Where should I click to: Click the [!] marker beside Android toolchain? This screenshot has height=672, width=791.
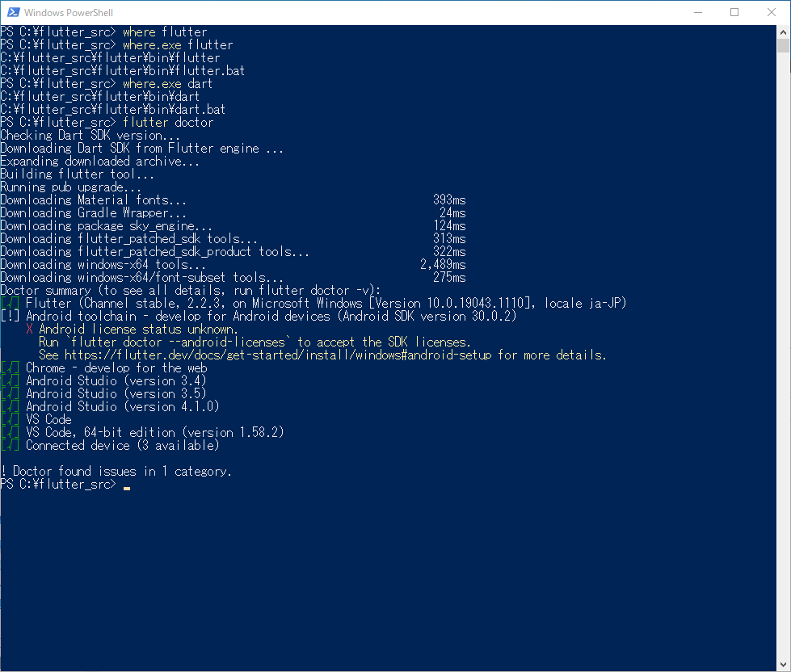(10, 316)
